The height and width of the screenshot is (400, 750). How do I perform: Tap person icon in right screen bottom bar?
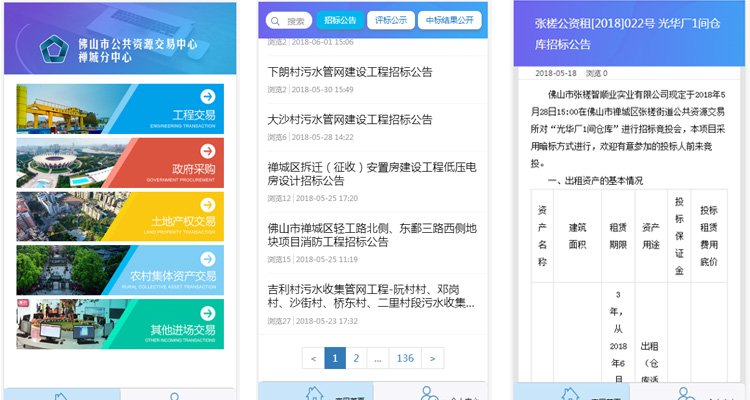(685, 393)
